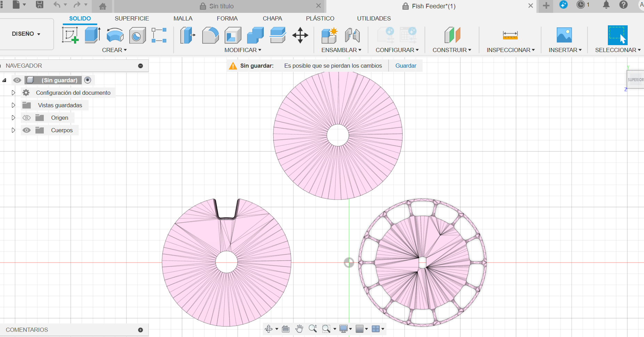The width and height of the screenshot is (644, 337).
Task: Open the INSPECCIONAR menu
Action: point(510,50)
